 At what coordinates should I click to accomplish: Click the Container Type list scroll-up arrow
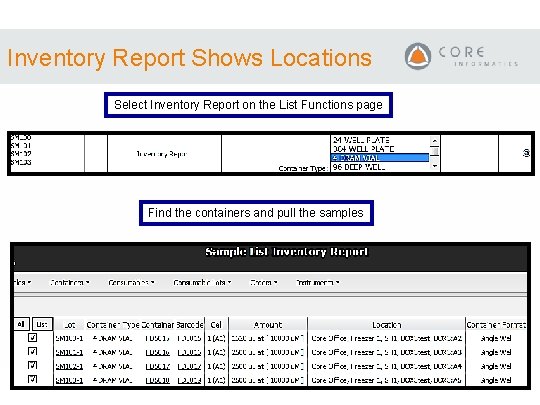pos(435,141)
